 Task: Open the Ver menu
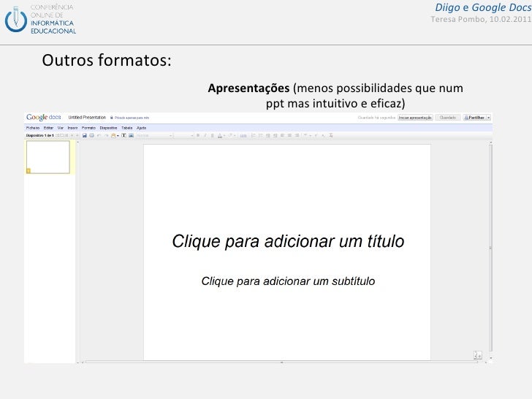[x=61, y=128]
